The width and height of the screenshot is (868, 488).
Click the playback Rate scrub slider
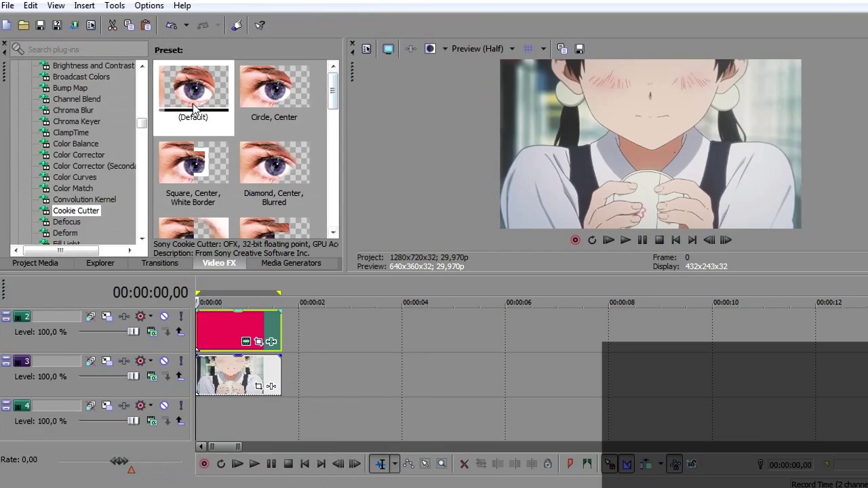coord(119,461)
